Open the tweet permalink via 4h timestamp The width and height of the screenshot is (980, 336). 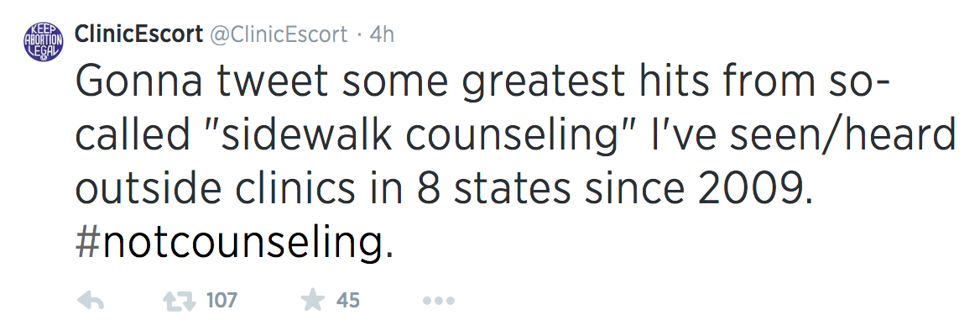tap(382, 34)
